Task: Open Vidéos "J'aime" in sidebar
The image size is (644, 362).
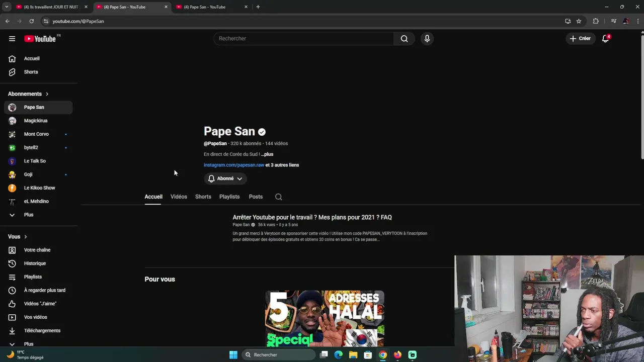Action: point(38,304)
